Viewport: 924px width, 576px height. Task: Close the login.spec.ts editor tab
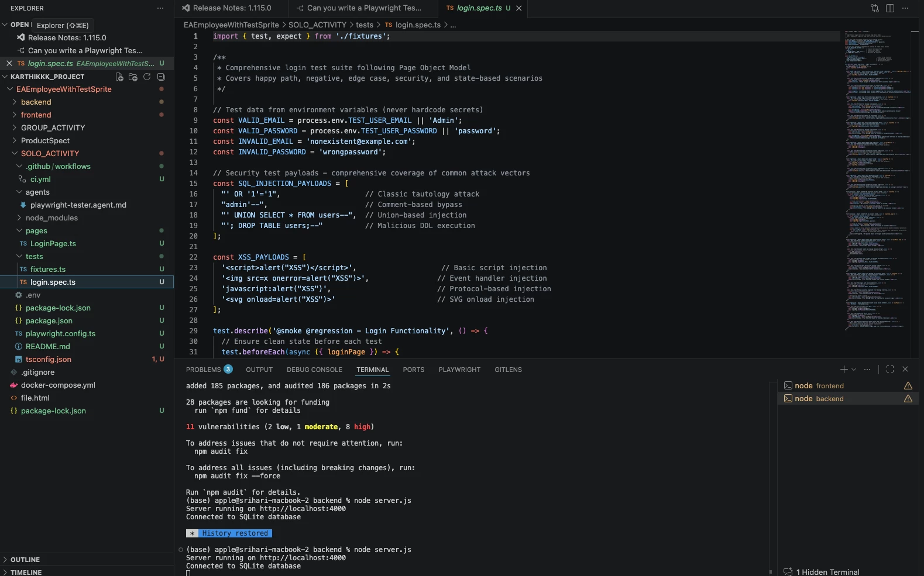[519, 8]
